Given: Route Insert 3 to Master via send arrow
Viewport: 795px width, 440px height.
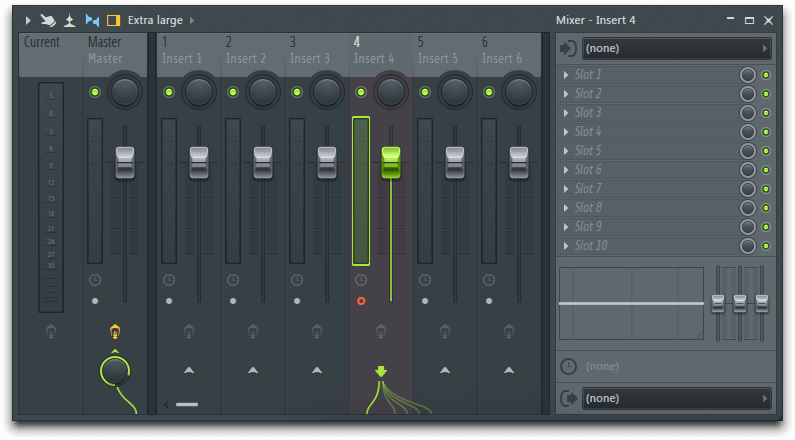Looking at the screenshot, I should 317,370.
